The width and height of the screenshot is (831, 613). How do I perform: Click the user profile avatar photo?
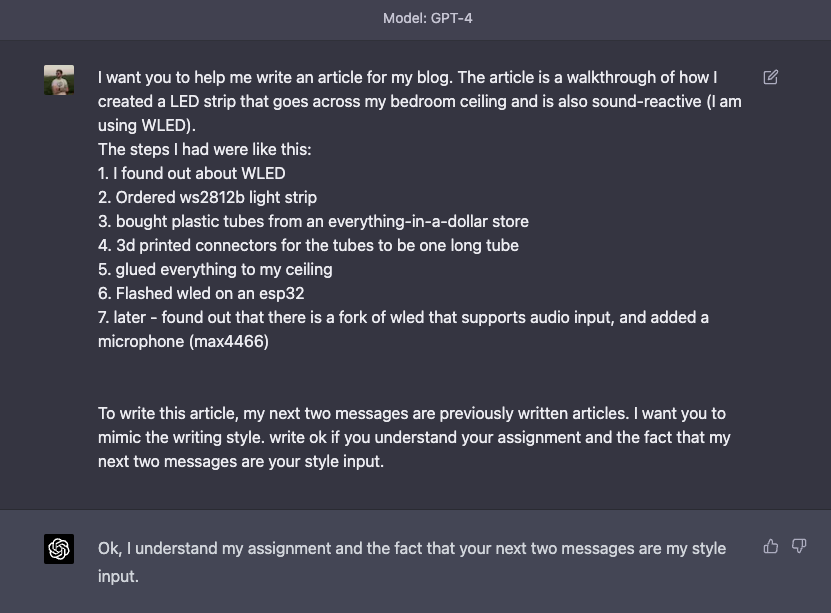59,80
